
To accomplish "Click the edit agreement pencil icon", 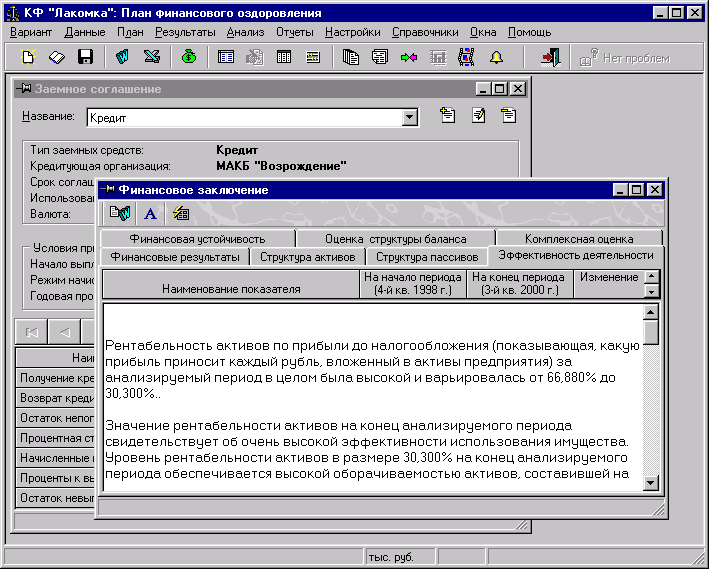I will (478, 115).
